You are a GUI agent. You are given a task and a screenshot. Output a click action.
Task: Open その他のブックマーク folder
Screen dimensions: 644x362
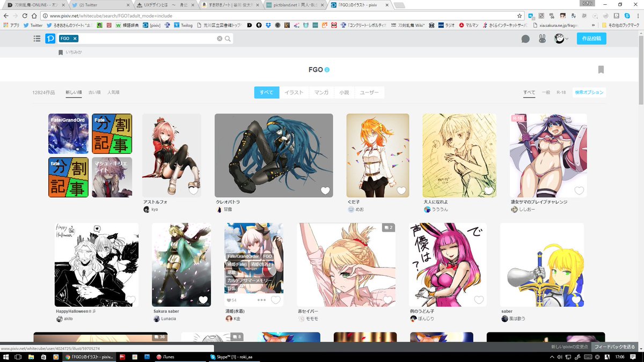pos(620,25)
